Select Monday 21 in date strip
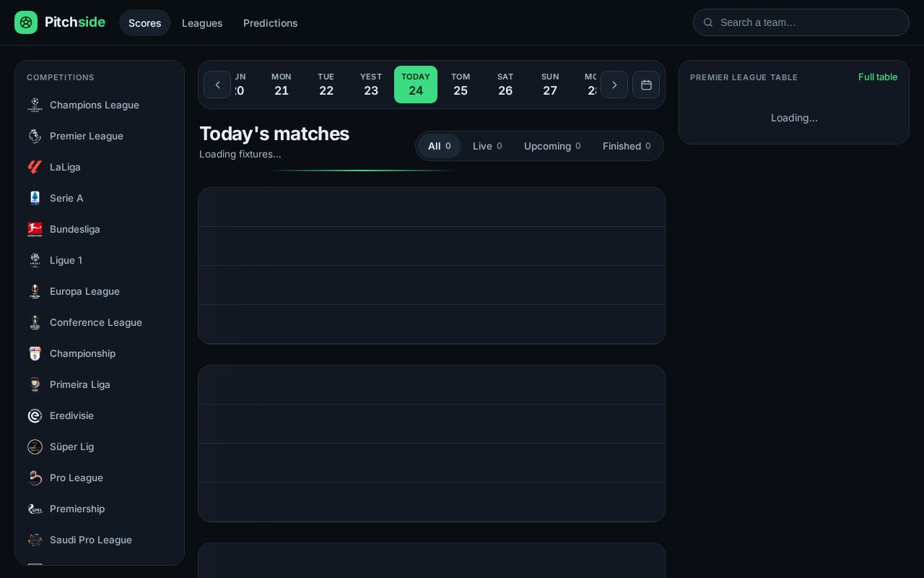924x578 pixels. click(x=282, y=85)
